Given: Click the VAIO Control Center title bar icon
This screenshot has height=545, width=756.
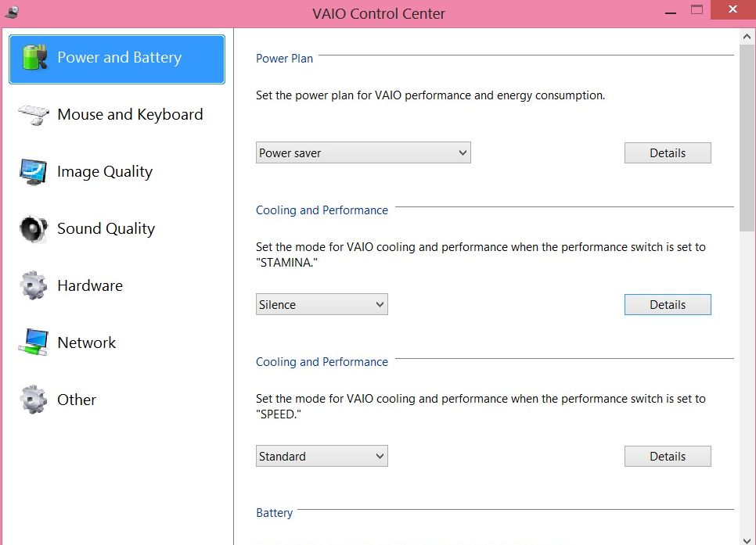Looking at the screenshot, I should [12, 13].
